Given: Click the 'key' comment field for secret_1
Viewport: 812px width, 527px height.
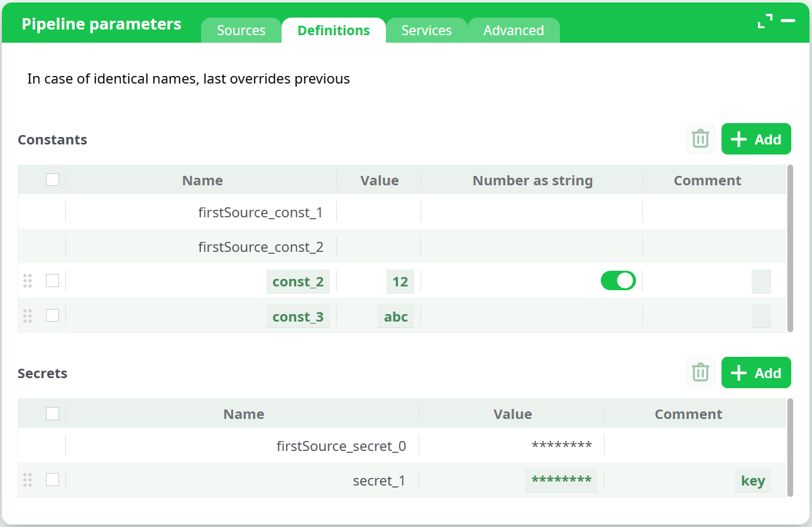Looking at the screenshot, I should click(752, 479).
